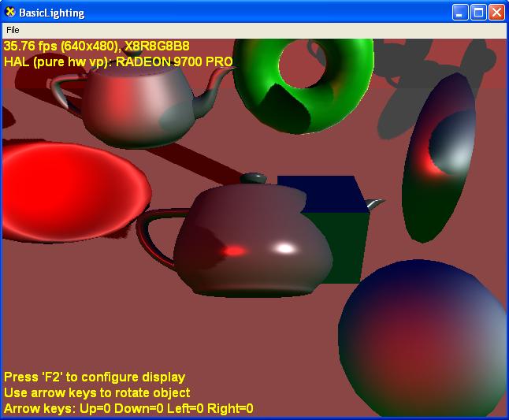Click the "Press 'F2' to configure display" text

pos(95,377)
